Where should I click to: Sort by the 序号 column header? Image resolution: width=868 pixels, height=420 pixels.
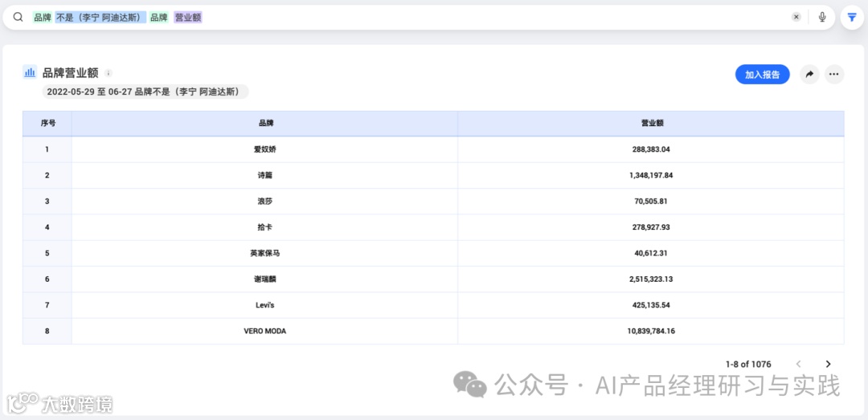[x=47, y=124]
